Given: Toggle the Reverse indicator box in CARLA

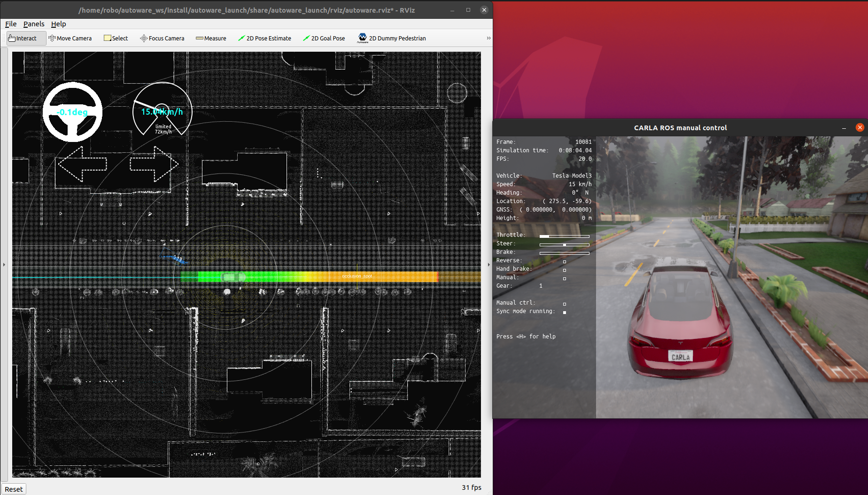Looking at the screenshot, I should 565,262.
